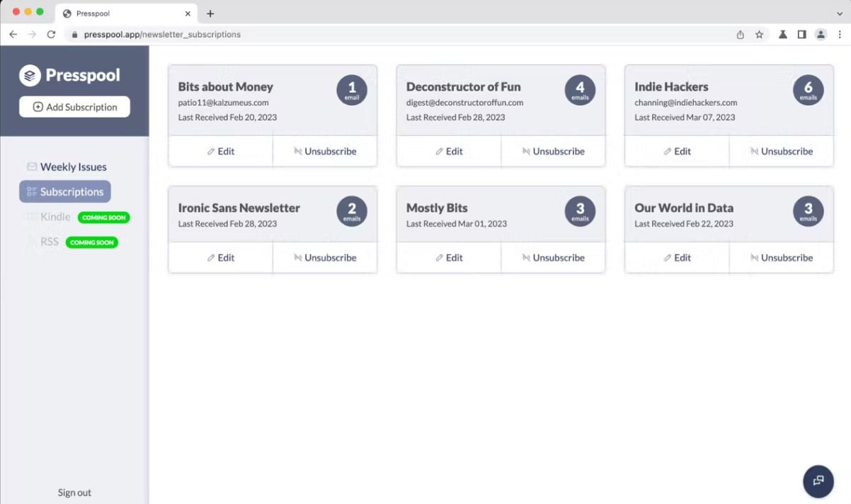
Task: Click channing@indiehackers.com email address
Action: pyautogui.click(x=685, y=103)
